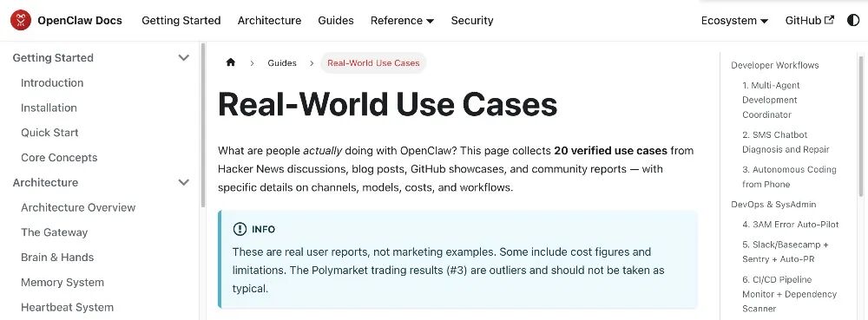Jump to Slack/Basecamp + Sentry + Auto-PR
868x320 pixels.
pyautogui.click(x=785, y=251)
